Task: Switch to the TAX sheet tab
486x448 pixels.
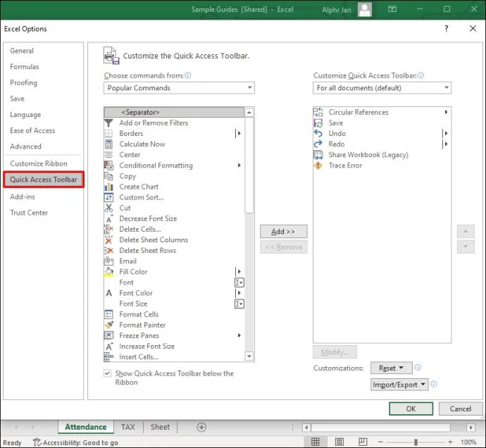Action: pyautogui.click(x=128, y=428)
